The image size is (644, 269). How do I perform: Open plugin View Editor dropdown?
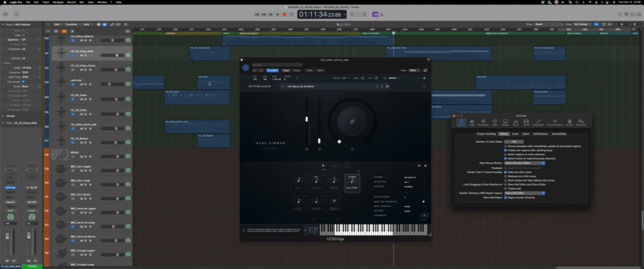point(413,70)
